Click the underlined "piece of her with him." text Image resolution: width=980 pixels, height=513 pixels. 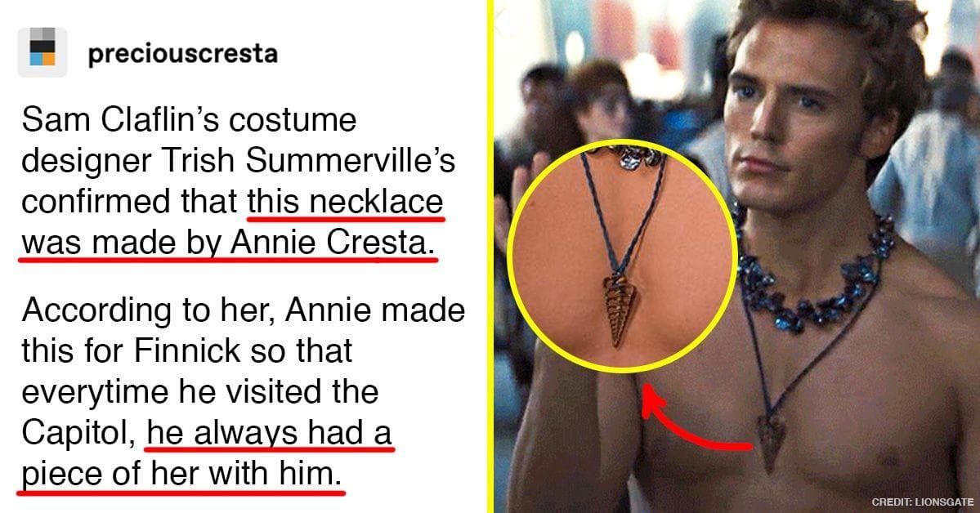click(x=181, y=473)
